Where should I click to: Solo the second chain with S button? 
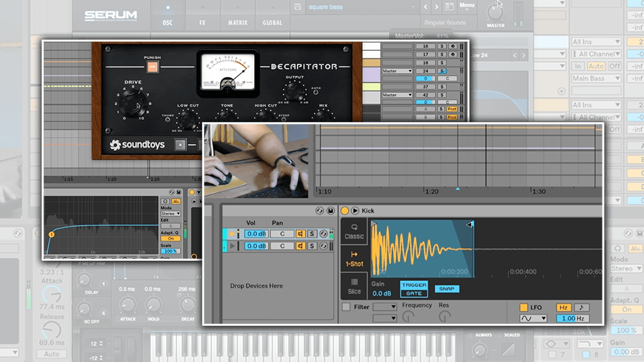[312, 246]
